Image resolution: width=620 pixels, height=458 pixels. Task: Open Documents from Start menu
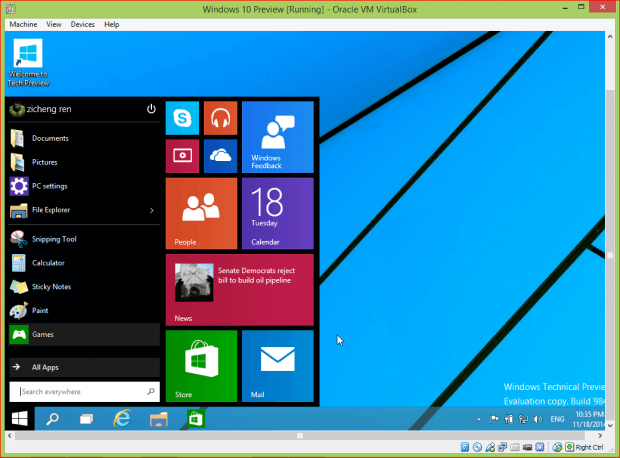click(x=84, y=138)
